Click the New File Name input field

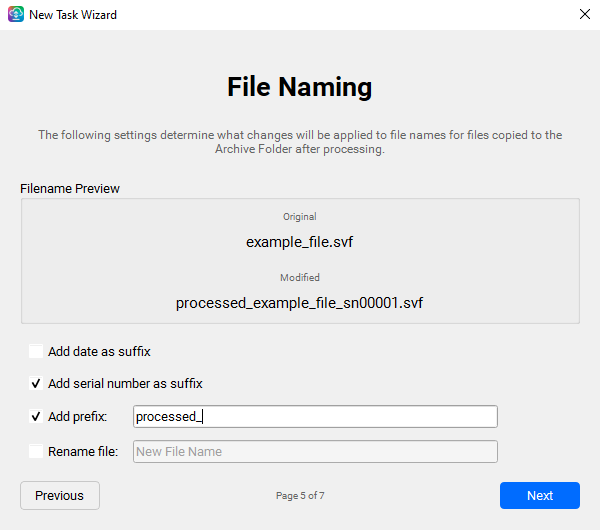tap(315, 452)
